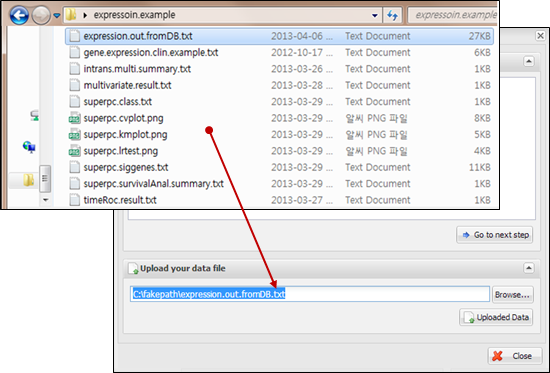The width and height of the screenshot is (550, 373).
Task: Click the folder icon in the navigation pane
Action: [x=28, y=180]
